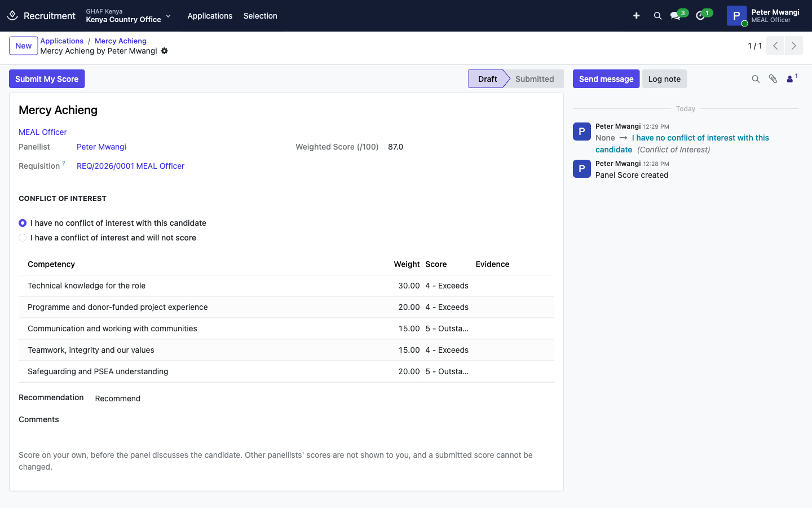Open the Recruitment app home icon

coord(12,16)
